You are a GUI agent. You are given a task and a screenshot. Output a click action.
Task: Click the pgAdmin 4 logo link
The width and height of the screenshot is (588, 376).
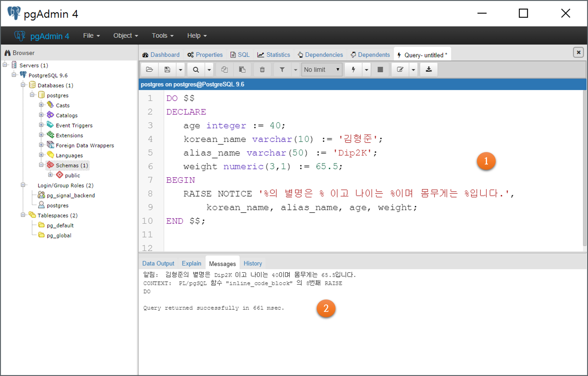pos(42,36)
